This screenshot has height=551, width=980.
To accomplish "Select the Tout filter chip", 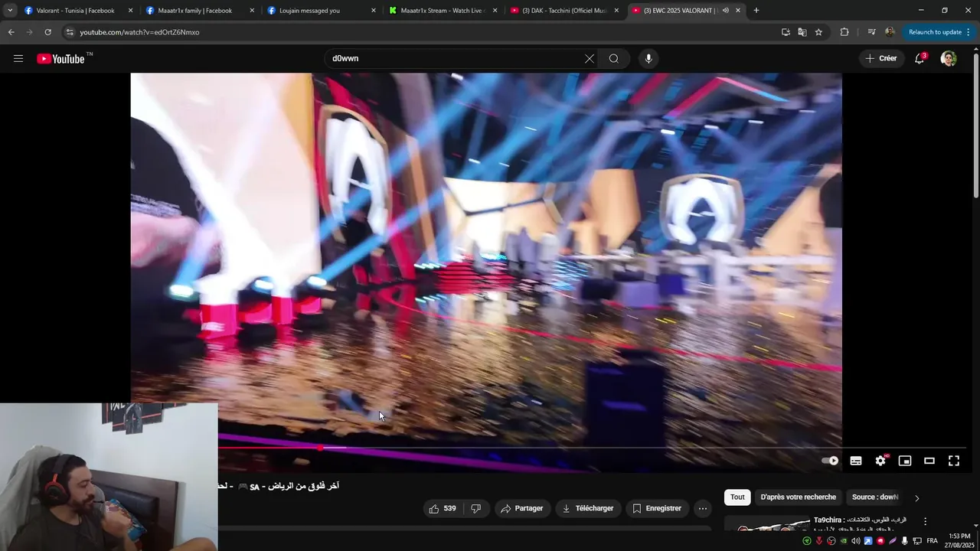I will point(737,497).
